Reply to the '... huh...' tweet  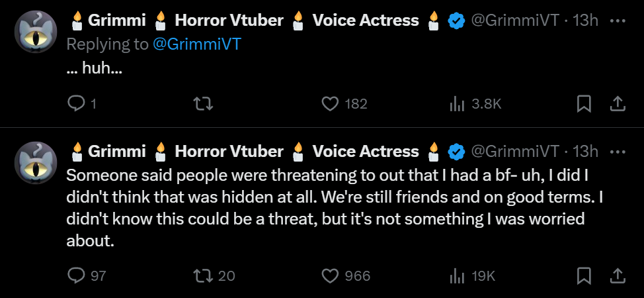click(81, 104)
